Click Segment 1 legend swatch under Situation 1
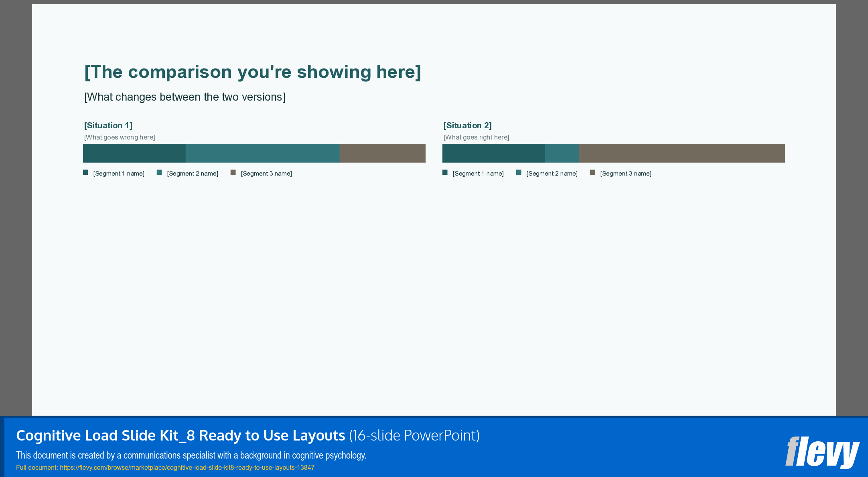868x477 pixels. tap(85, 172)
